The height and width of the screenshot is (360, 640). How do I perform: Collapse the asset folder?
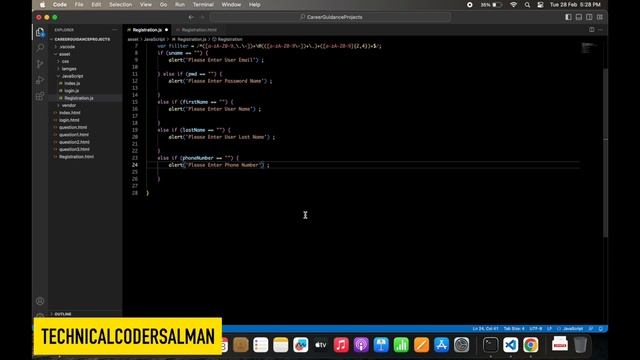tap(64, 54)
